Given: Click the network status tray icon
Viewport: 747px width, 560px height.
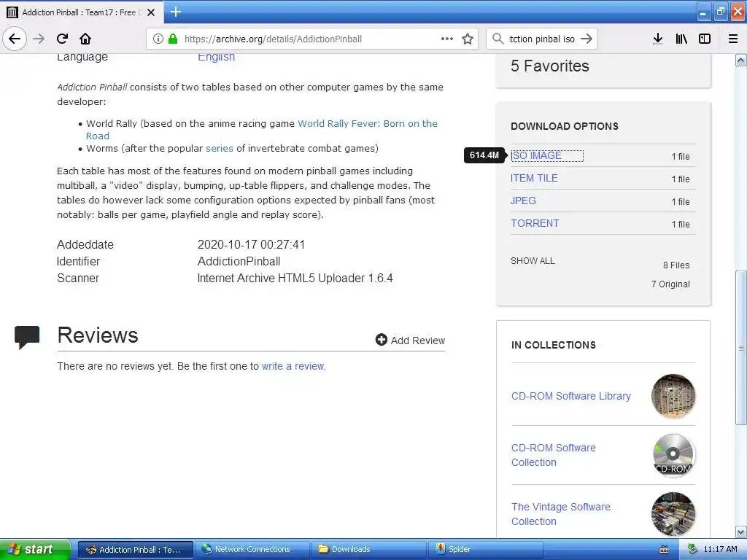Looking at the screenshot, I should pyautogui.click(x=693, y=549).
